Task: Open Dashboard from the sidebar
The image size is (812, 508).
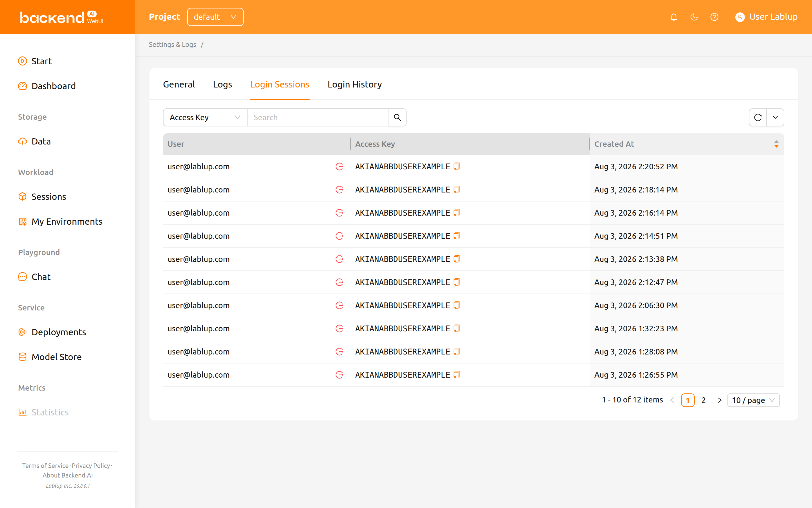Action: point(47,86)
